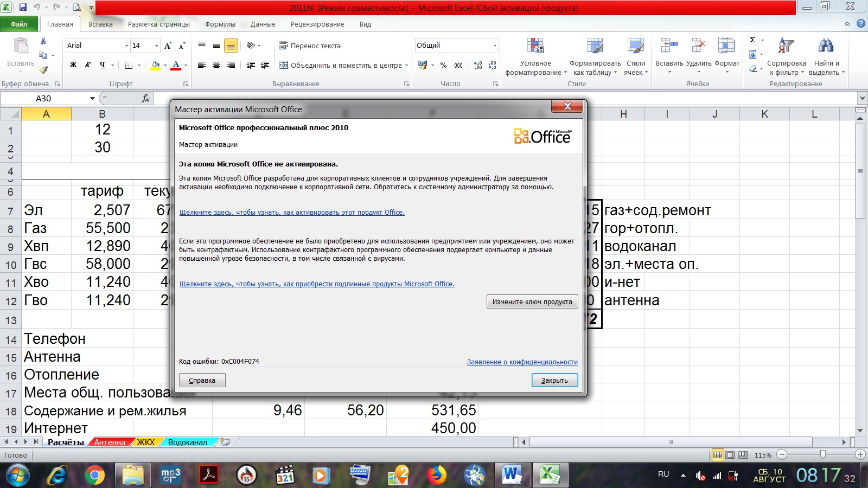This screenshot has height=488, width=868.
Task: Open the Font (Шрифт) dialog launcher
Action: (x=186, y=84)
